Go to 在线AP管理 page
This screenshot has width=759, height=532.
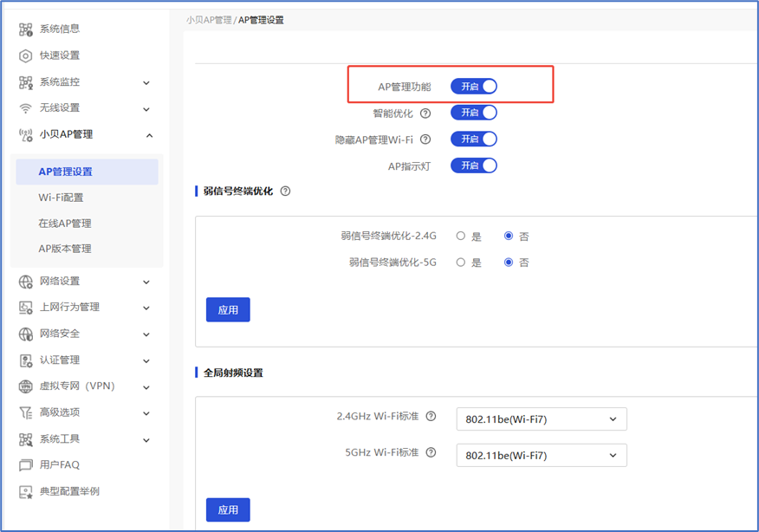click(x=64, y=224)
